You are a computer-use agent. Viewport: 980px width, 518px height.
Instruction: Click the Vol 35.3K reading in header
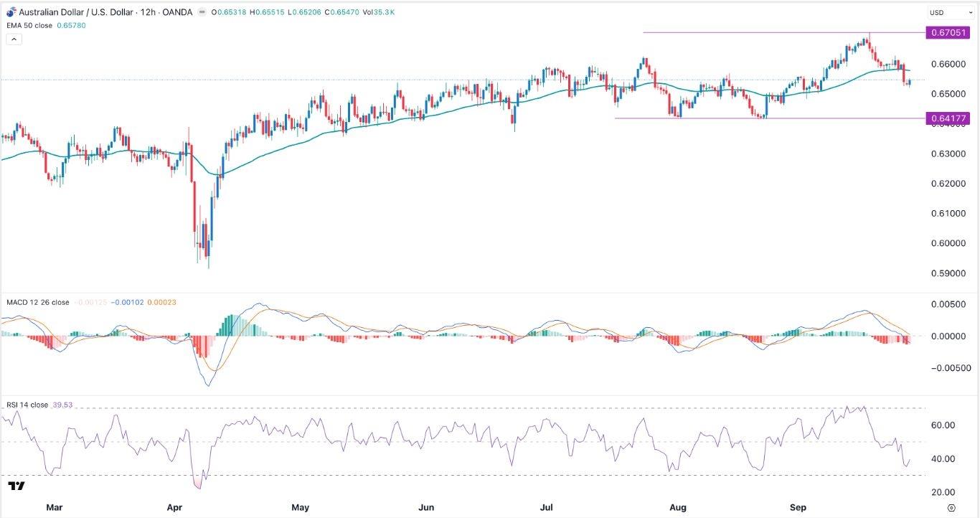coord(373,13)
